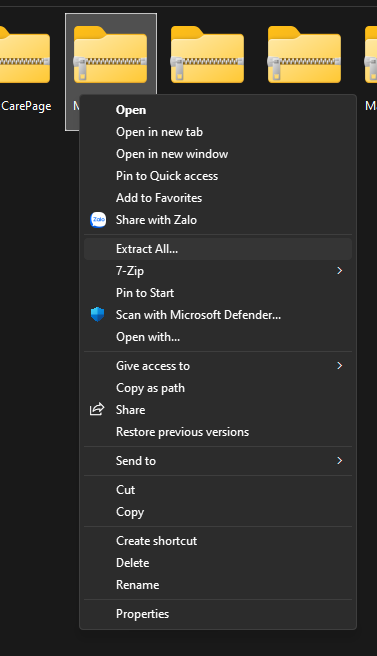Choose Extract All... from the menu
The height and width of the screenshot is (656, 377).
(218, 249)
